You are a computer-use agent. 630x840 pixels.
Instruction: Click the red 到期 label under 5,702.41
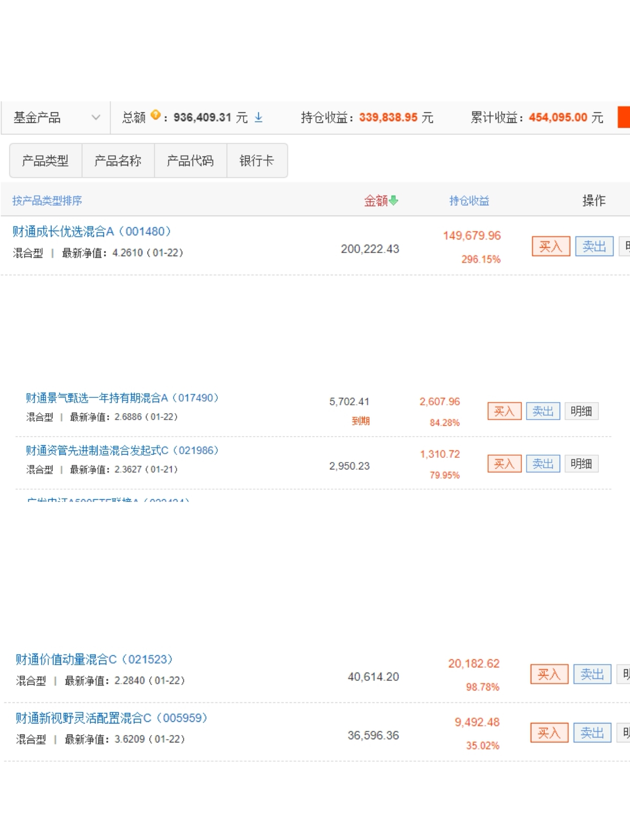[361, 421]
